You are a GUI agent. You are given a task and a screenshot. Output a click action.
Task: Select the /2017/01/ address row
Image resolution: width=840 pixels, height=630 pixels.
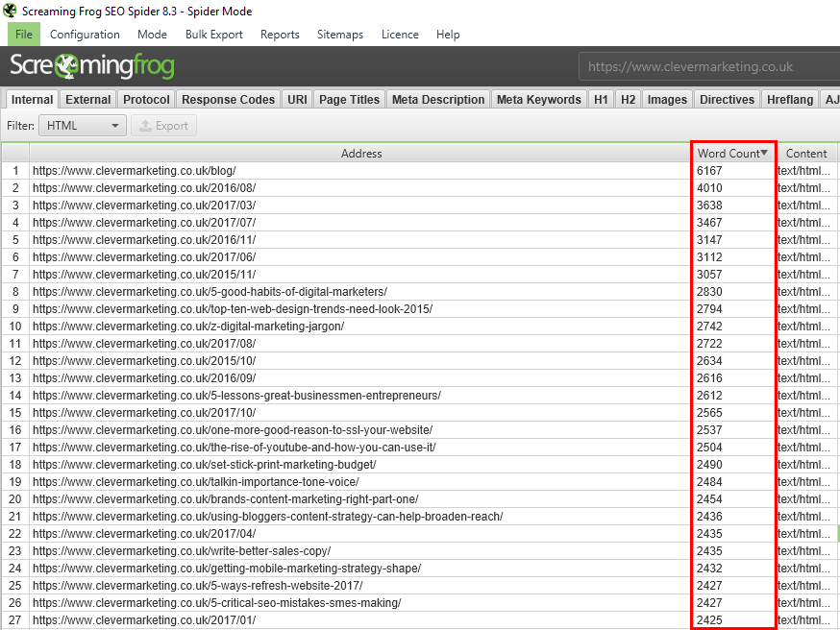tap(360, 619)
